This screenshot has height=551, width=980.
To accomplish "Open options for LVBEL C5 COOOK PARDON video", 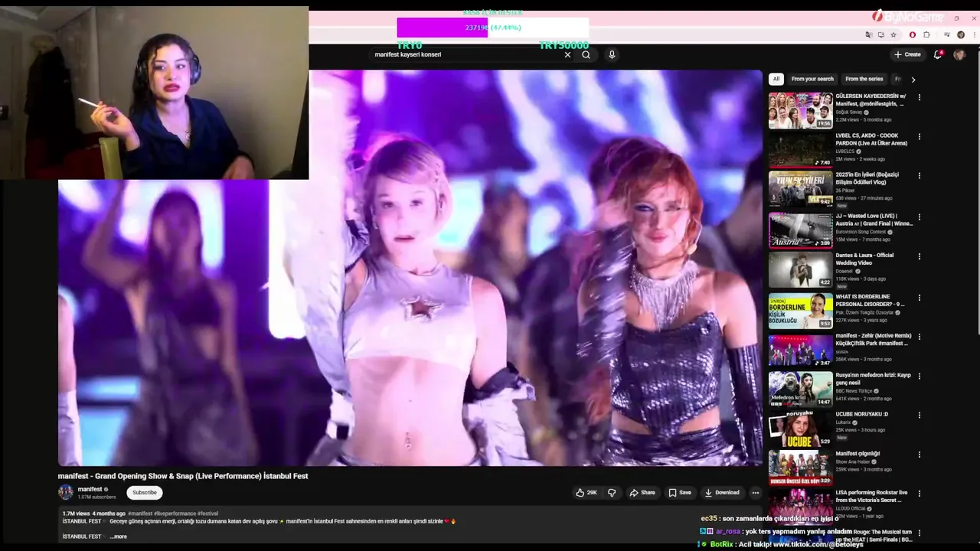I will [920, 137].
